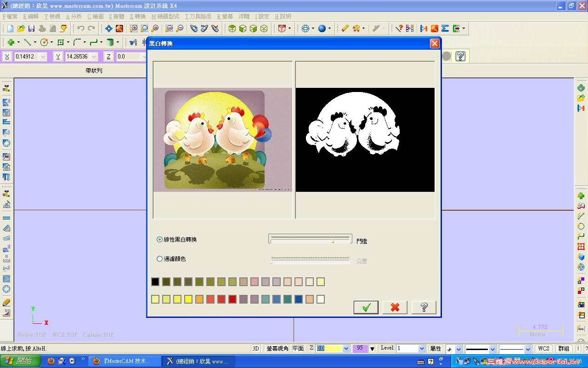Click the 開始 Start button
This screenshot has width=588, height=368.
[x=20, y=361]
